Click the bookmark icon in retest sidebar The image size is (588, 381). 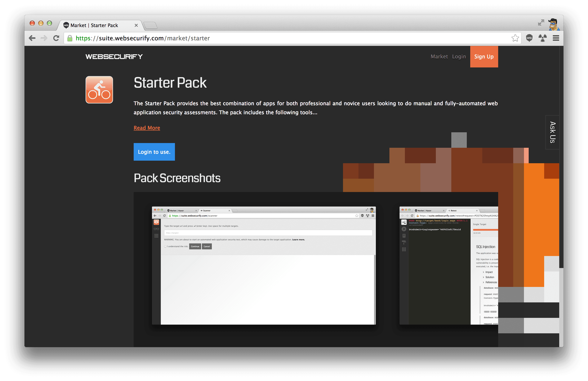click(404, 236)
